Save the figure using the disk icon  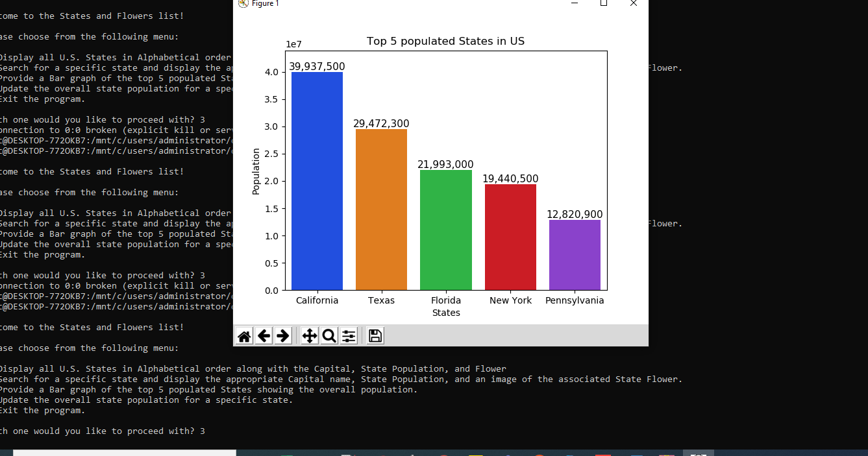coord(375,336)
